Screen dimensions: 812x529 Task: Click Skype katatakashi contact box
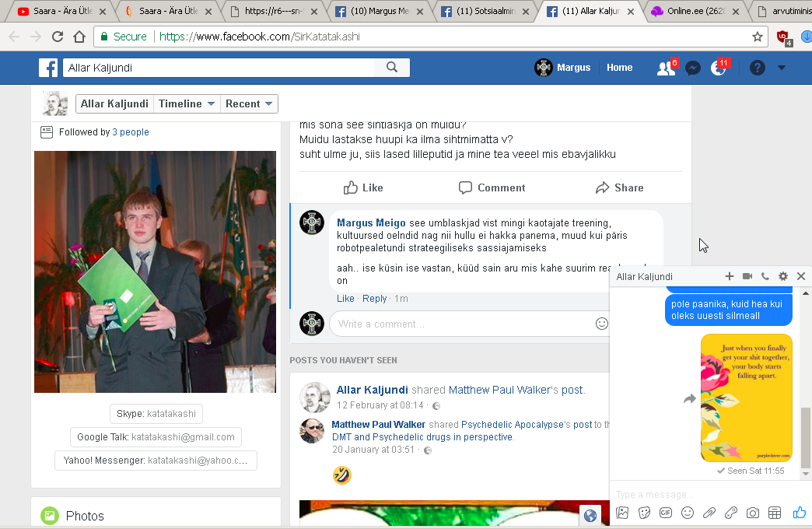[156, 413]
